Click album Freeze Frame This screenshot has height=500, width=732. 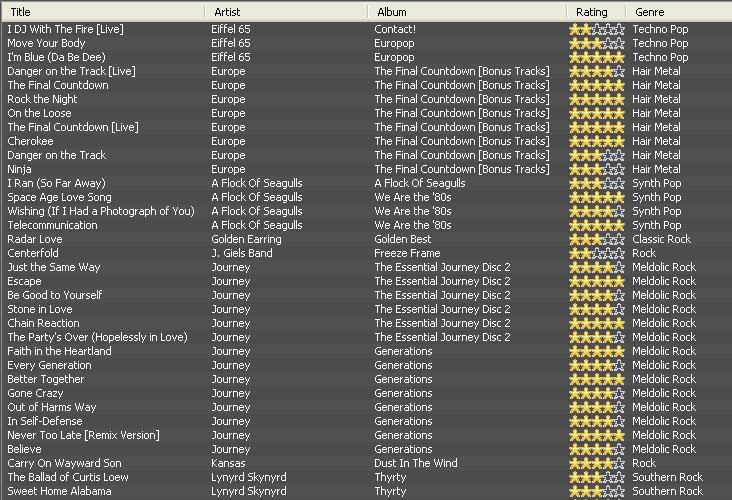tap(407, 254)
